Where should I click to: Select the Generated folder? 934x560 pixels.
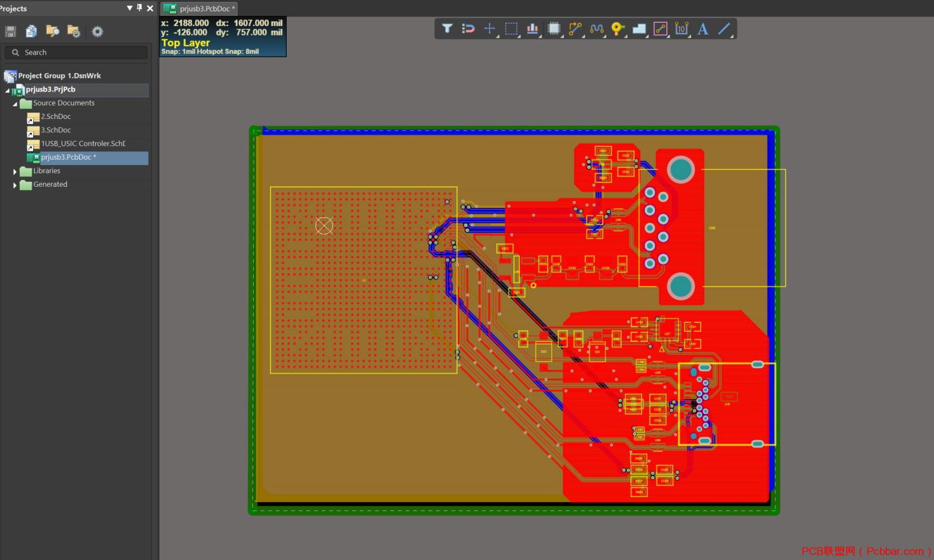pos(50,184)
